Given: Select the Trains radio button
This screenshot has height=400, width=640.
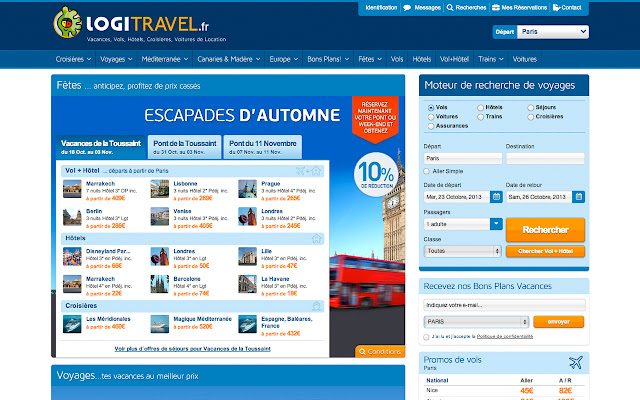Looking at the screenshot, I should pos(480,117).
